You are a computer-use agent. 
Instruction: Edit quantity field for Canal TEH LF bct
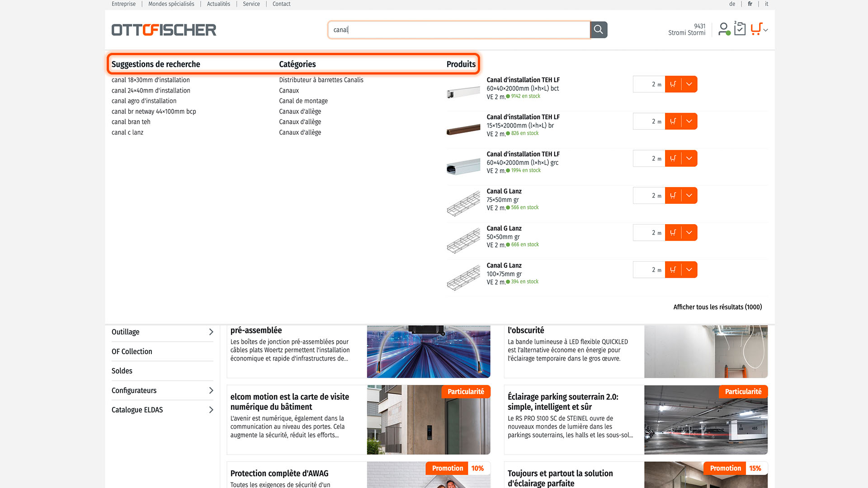click(x=649, y=84)
